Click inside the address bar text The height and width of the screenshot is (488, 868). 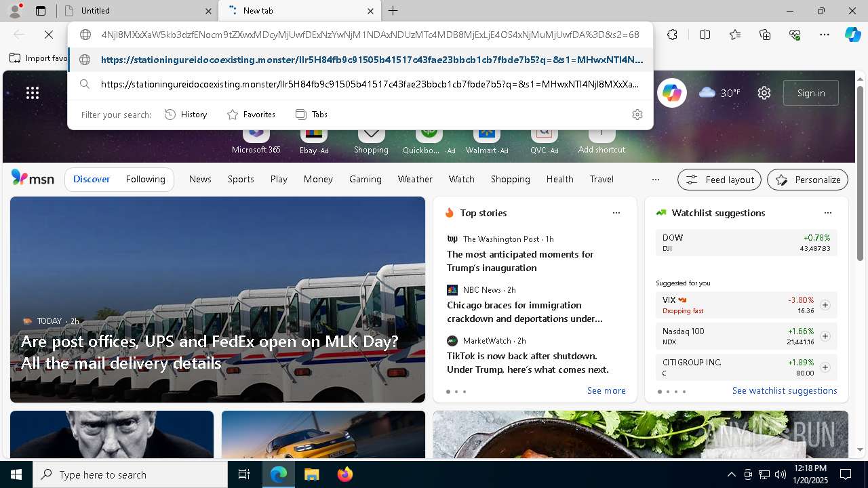pyautogui.click(x=370, y=35)
